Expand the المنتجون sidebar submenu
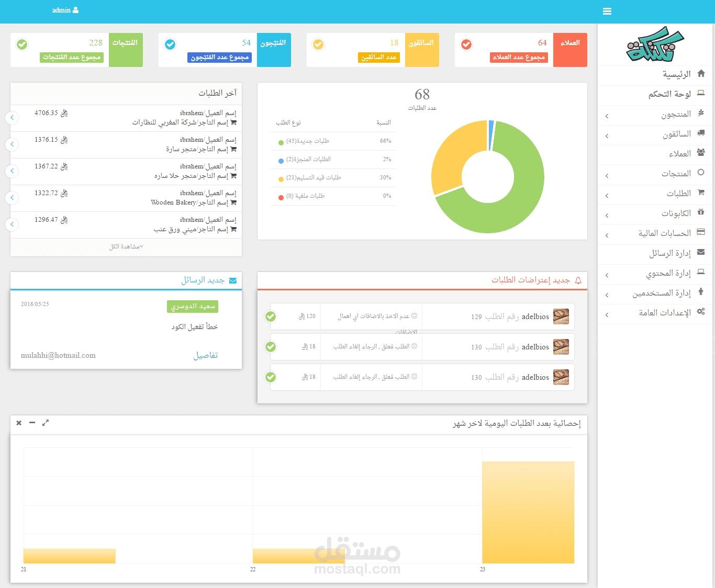This screenshot has width=715, height=588. (x=607, y=116)
